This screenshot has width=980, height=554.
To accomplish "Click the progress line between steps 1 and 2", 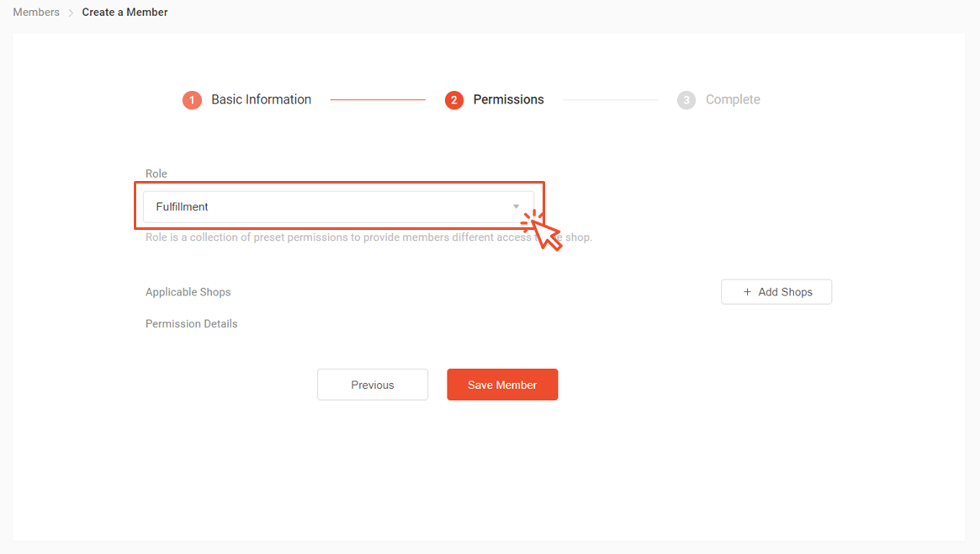I will [x=378, y=99].
